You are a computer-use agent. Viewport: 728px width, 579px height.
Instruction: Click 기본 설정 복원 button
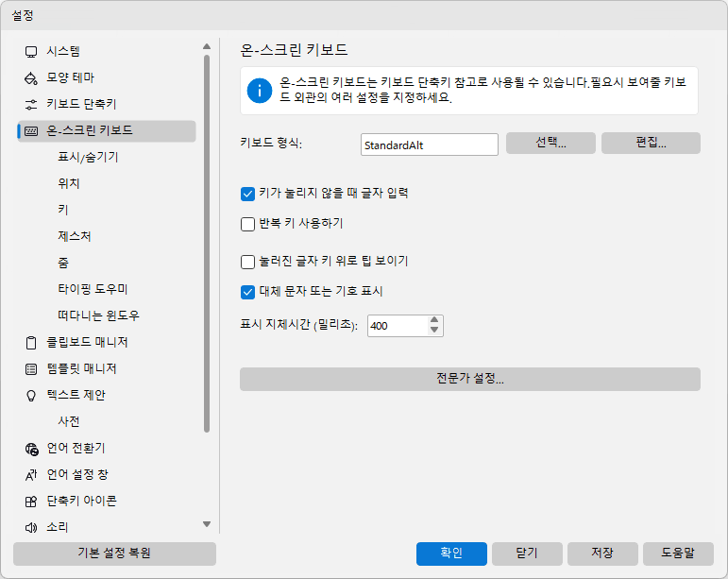pyautogui.click(x=114, y=553)
